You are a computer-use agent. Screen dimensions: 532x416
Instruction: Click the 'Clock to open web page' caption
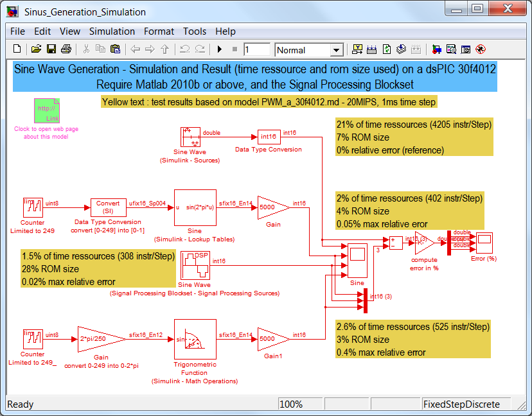(x=46, y=132)
